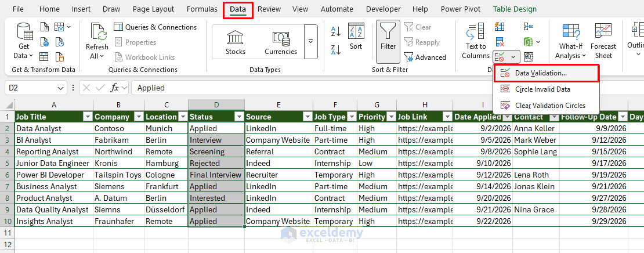Open the Job Type filter dropdown
This screenshot has height=253, width=644.
[352, 117]
